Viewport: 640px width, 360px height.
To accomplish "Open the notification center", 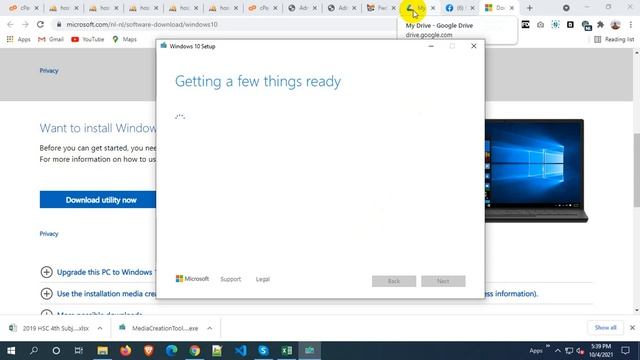I will point(625,351).
